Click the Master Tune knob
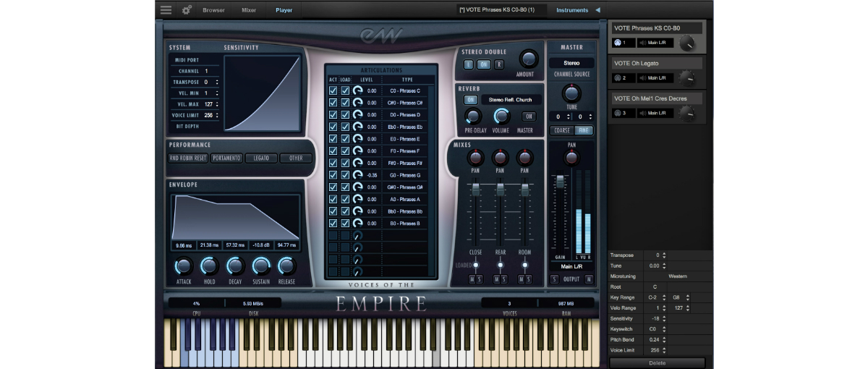The height and width of the screenshot is (369, 868). click(x=571, y=93)
